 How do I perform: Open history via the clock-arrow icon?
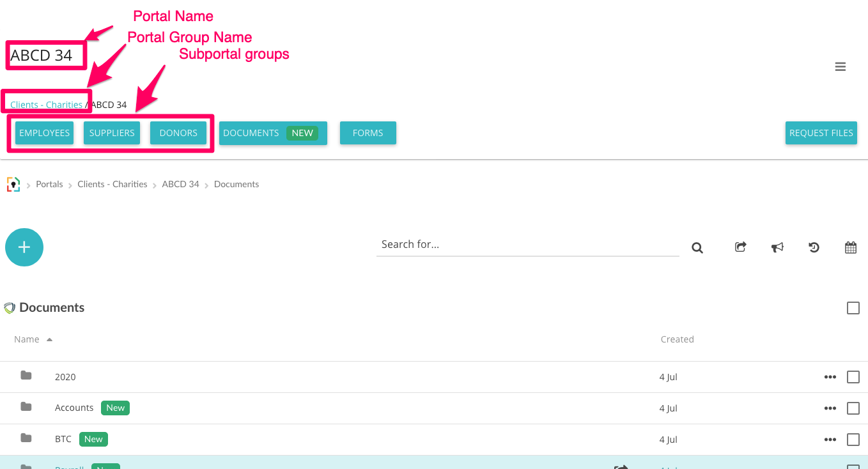click(814, 247)
